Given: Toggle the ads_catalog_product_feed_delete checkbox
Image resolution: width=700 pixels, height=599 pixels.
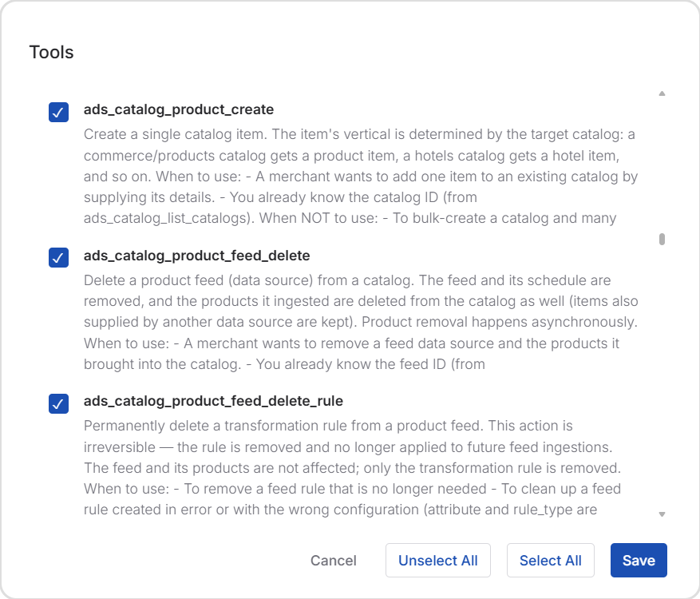Looking at the screenshot, I should click(58, 258).
